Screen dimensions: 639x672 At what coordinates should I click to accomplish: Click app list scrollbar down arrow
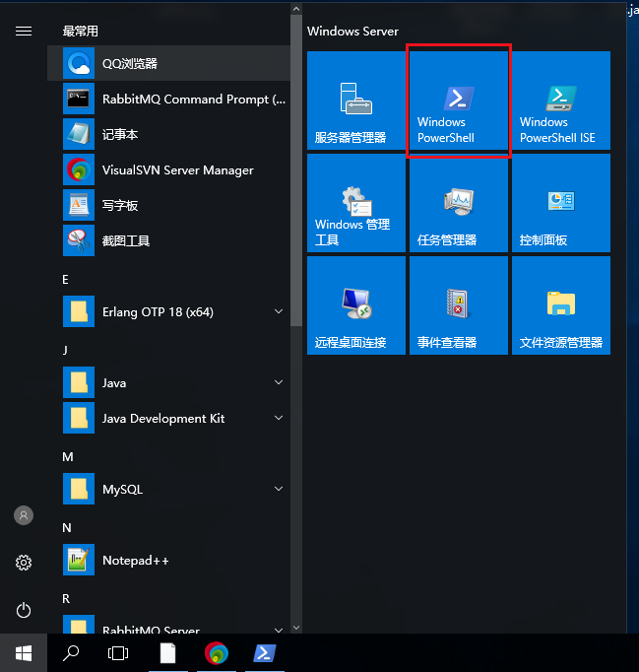(296, 628)
